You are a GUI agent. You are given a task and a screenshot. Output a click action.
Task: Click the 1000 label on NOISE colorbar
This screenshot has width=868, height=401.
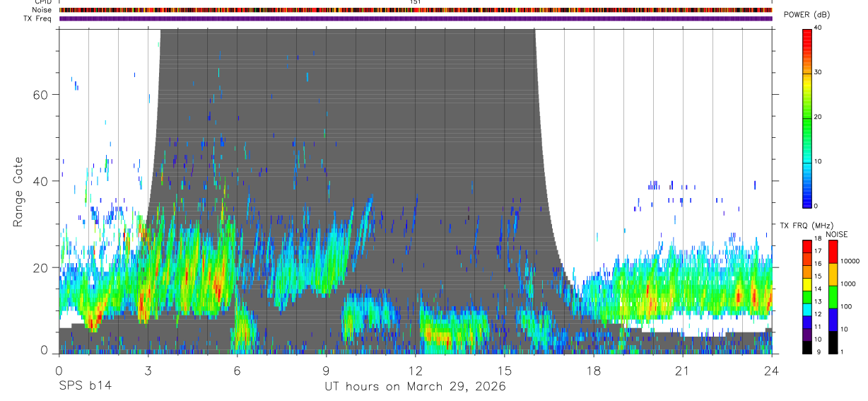point(848,284)
